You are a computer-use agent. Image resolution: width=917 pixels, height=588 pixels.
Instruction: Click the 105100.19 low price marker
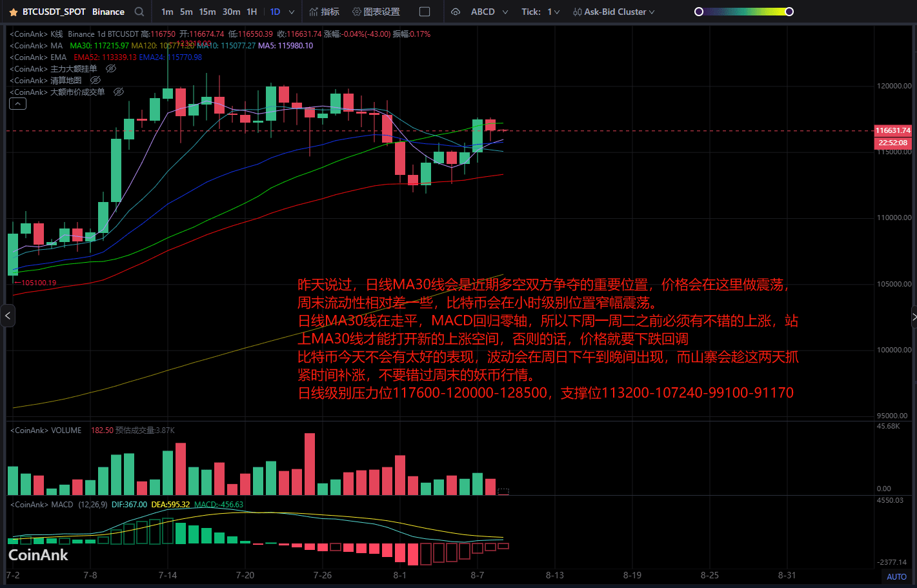pyautogui.click(x=35, y=283)
